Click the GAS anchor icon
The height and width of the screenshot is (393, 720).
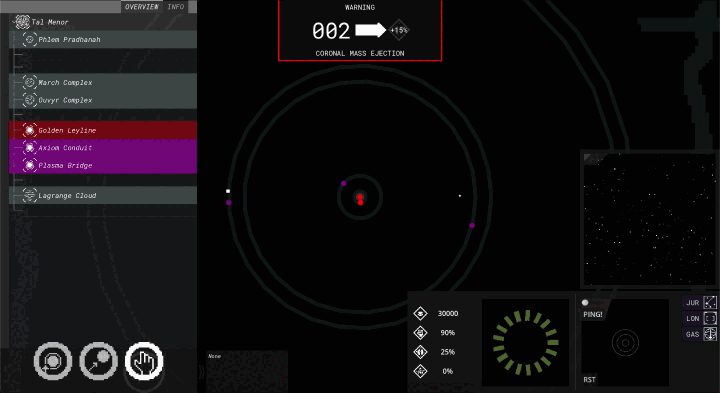(x=710, y=334)
